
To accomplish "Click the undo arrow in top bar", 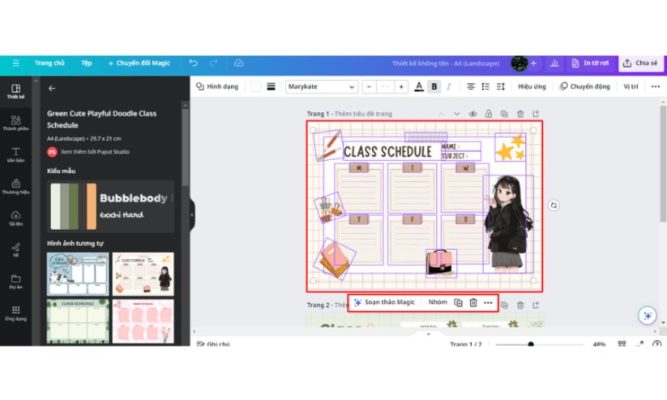I will (x=193, y=63).
